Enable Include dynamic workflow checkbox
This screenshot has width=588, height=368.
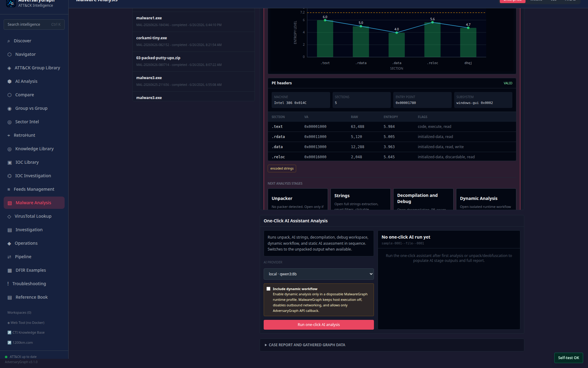coord(269,289)
